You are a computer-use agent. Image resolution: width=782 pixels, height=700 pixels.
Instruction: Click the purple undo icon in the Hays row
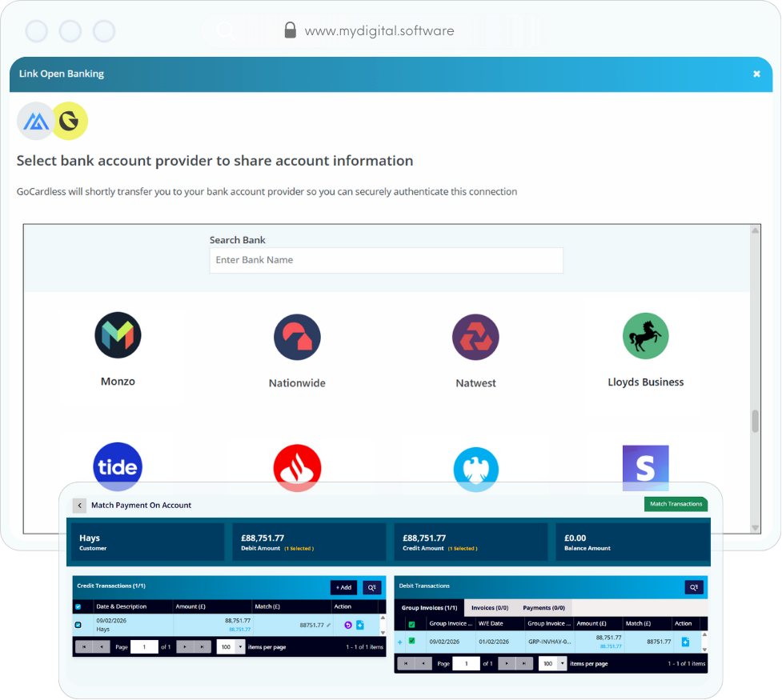point(348,625)
